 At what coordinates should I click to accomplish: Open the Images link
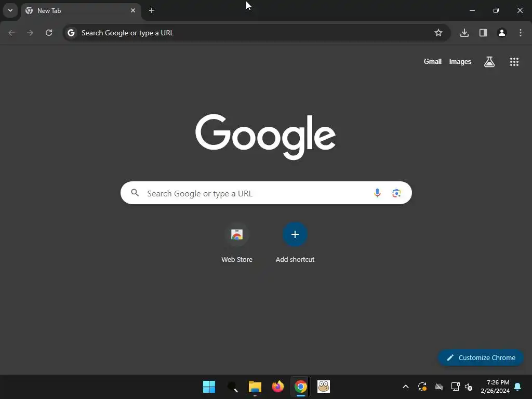(460, 61)
